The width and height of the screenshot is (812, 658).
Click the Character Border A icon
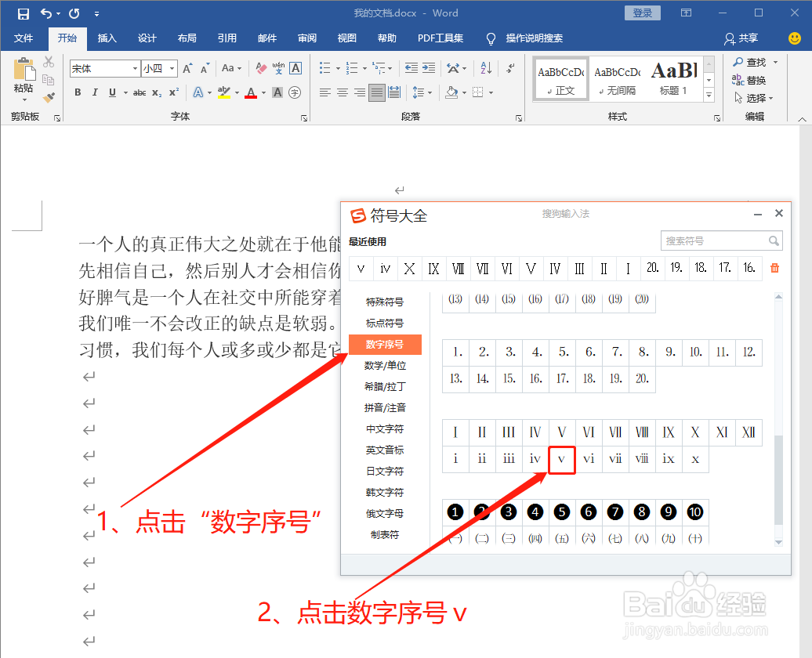coord(295,68)
